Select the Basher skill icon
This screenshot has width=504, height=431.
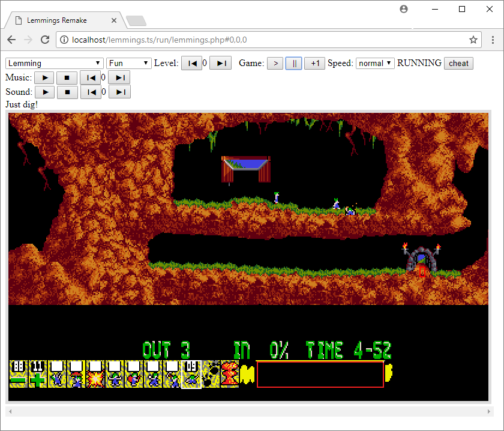tap(153, 374)
